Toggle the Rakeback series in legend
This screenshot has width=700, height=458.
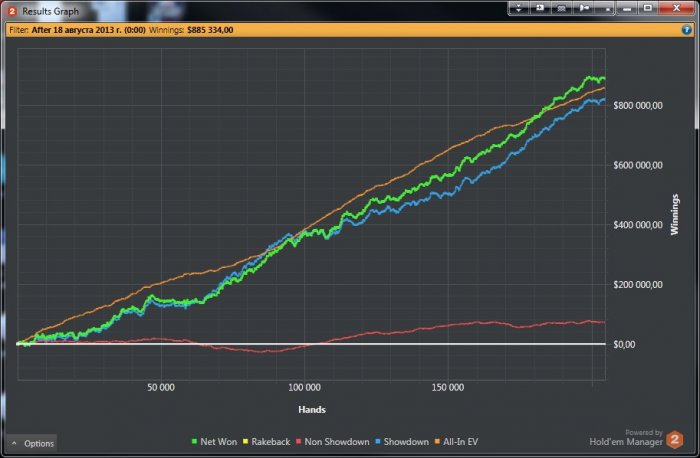pyautogui.click(x=266, y=441)
